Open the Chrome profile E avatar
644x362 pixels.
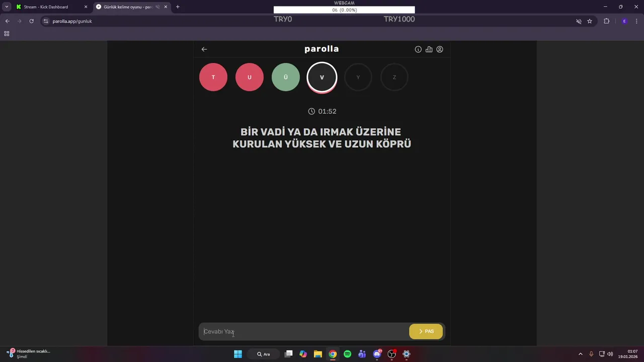(x=624, y=21)
